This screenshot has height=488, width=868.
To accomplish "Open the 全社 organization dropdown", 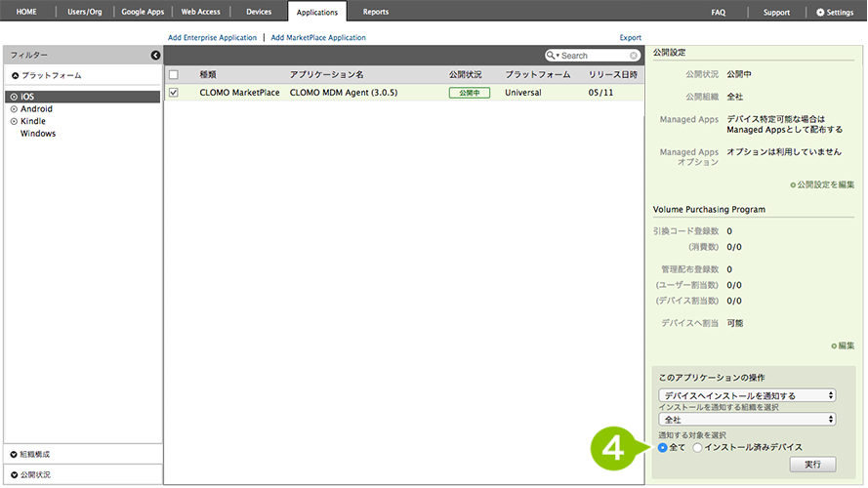I will coord(747,419).
